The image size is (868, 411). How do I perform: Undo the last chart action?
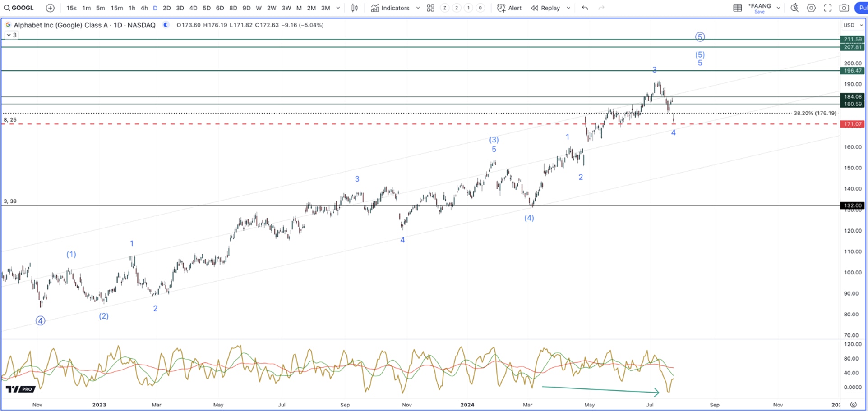(585, 8)
